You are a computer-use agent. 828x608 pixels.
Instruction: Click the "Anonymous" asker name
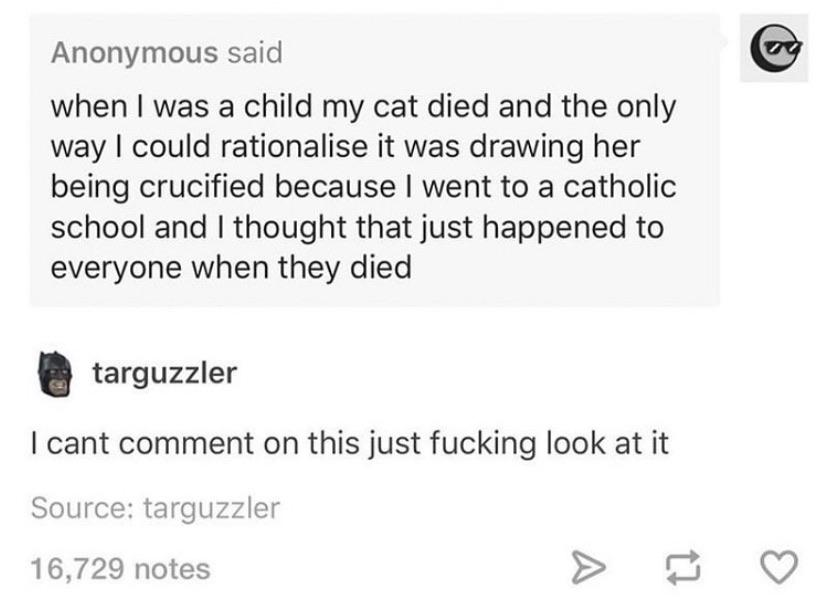click(134, 52)
